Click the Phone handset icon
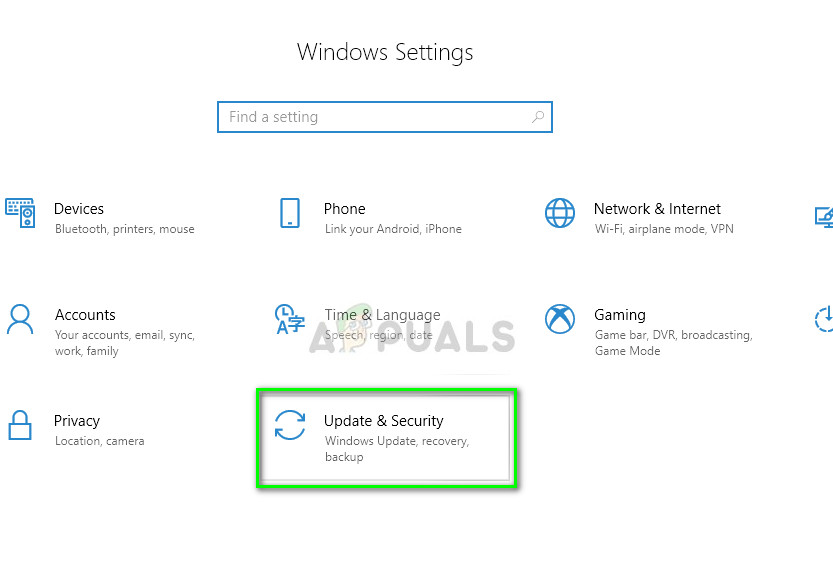 pyautogui.click(x=290, y=213)
